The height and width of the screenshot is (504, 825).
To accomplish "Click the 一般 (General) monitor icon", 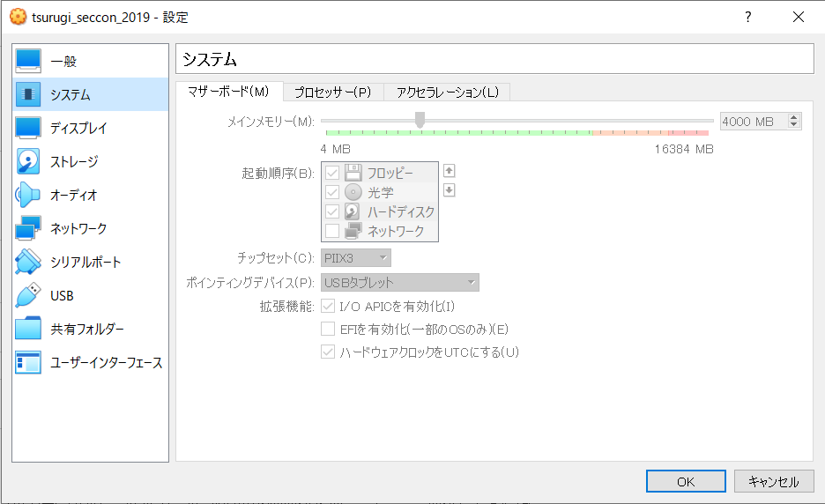I will (x=28, y=61).
